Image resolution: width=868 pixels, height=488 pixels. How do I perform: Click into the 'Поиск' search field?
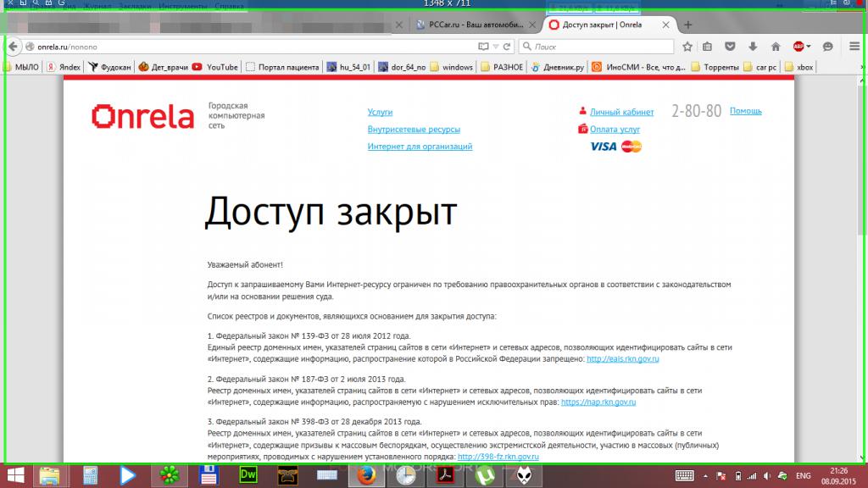click(602, 47)
